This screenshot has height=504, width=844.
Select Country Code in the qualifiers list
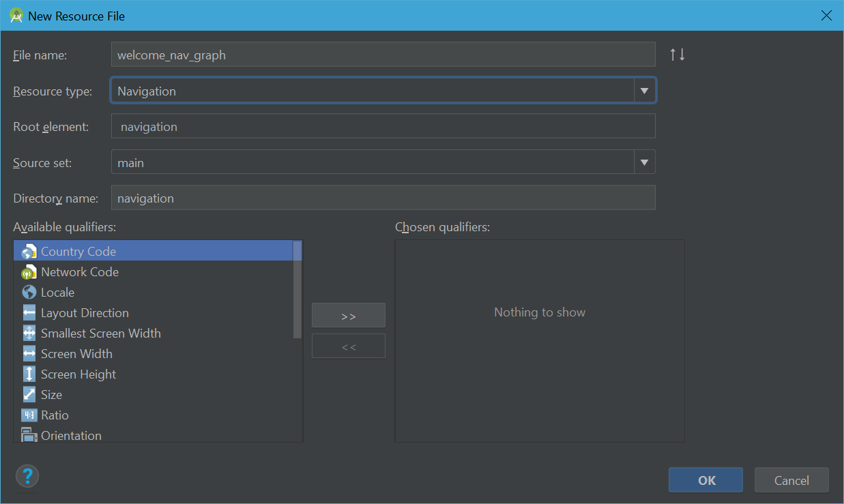[154, 252]
